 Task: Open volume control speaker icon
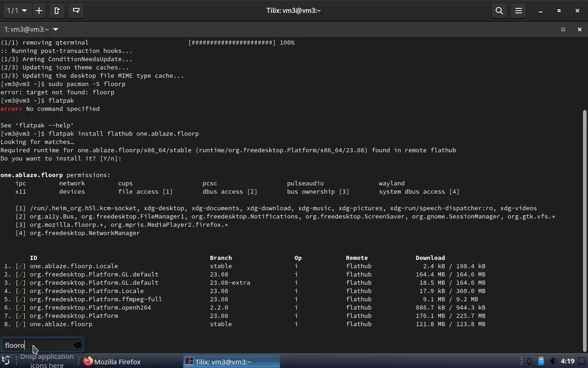[x=553, y=362]
